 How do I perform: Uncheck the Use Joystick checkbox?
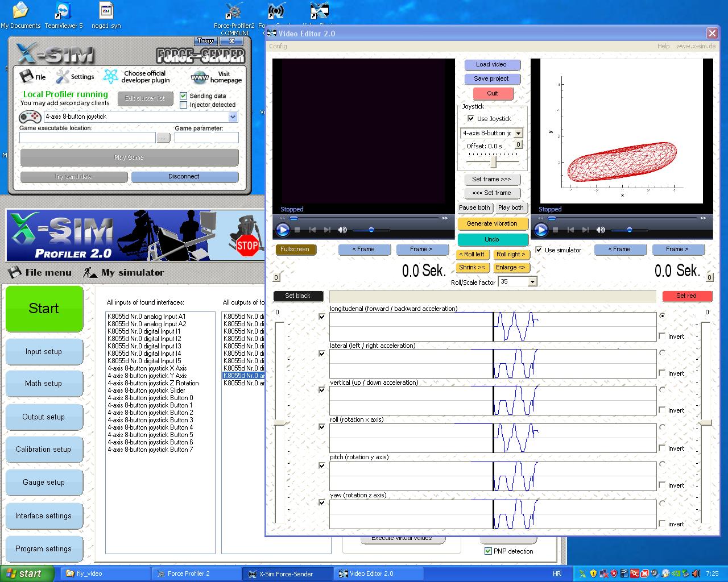click(x=471, y=118)
